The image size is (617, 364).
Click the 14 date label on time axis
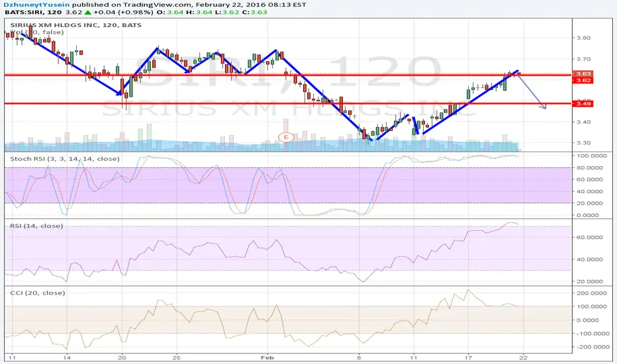coord(67,357)
